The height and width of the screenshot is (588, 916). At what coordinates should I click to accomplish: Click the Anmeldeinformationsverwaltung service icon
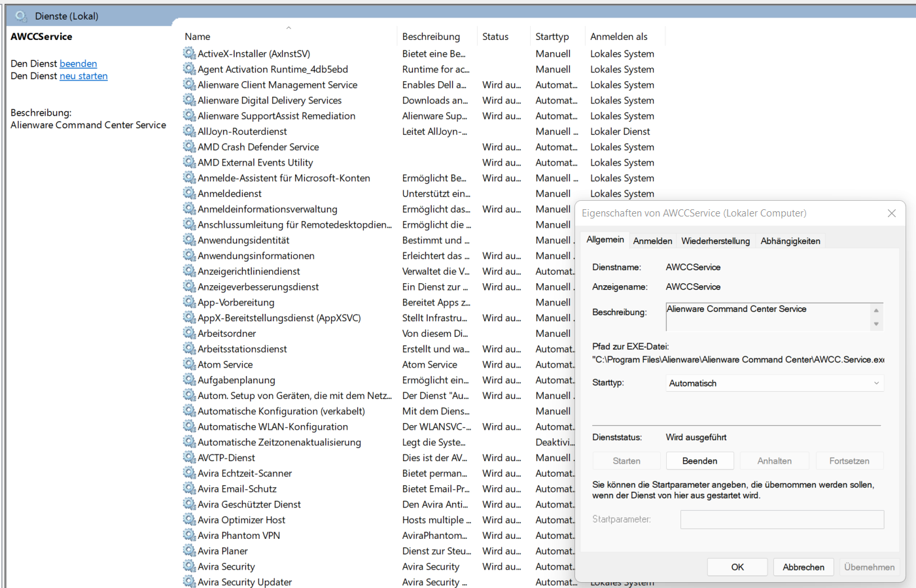click(x=189, y=209)
